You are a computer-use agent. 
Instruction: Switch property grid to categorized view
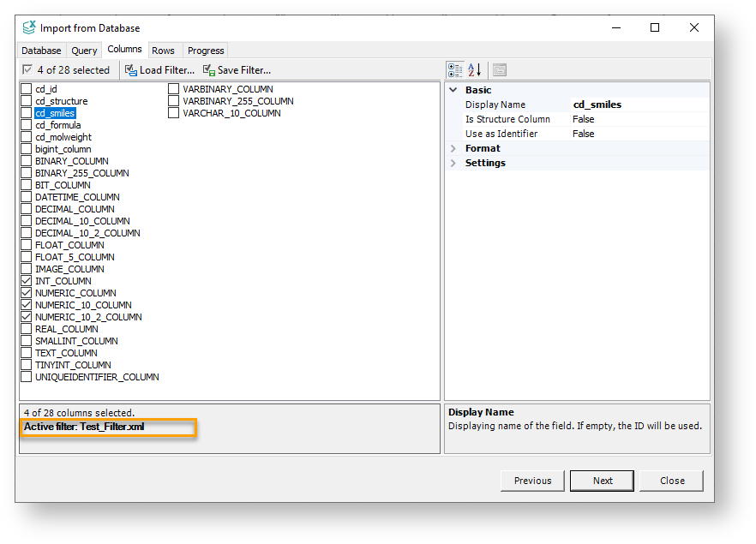coord(454,69)
